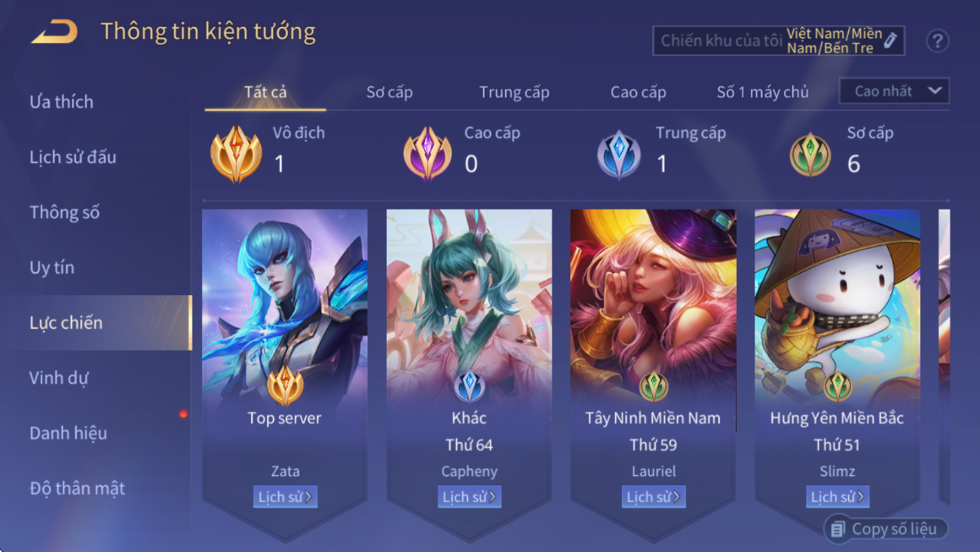Screen dimensions: 980x552
Task: Expand Lịch sử chevron under Zata
Action: (308, 497)
